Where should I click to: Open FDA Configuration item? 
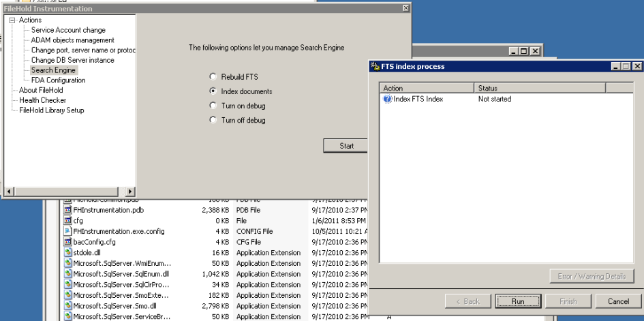click(x=59, y=80)
